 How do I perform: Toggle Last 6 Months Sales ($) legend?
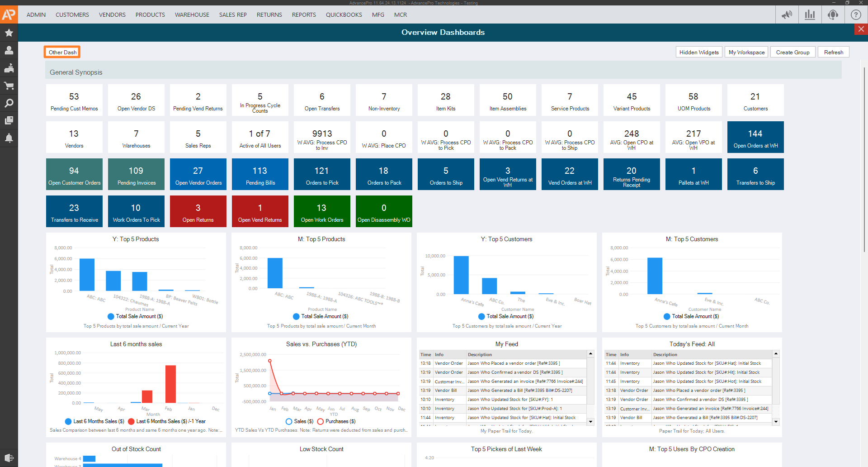94,421
